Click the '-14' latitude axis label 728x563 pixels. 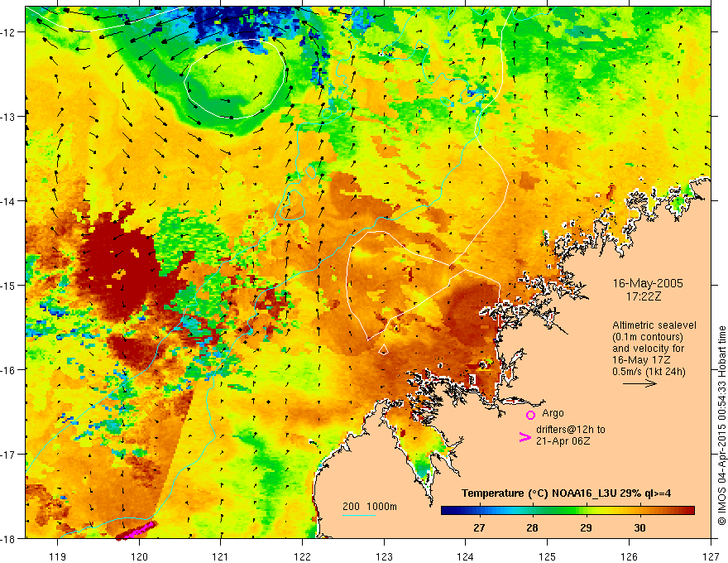8,201
